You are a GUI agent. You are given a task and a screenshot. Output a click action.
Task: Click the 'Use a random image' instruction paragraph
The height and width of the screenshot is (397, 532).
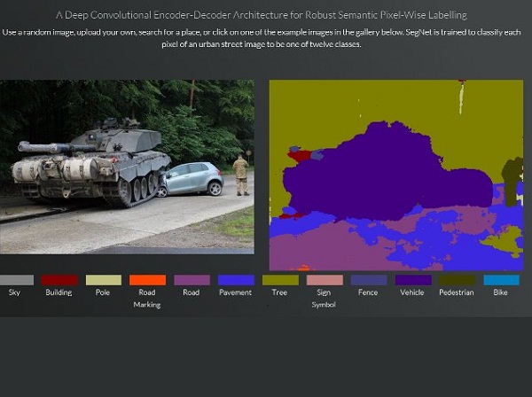point(262,38)
